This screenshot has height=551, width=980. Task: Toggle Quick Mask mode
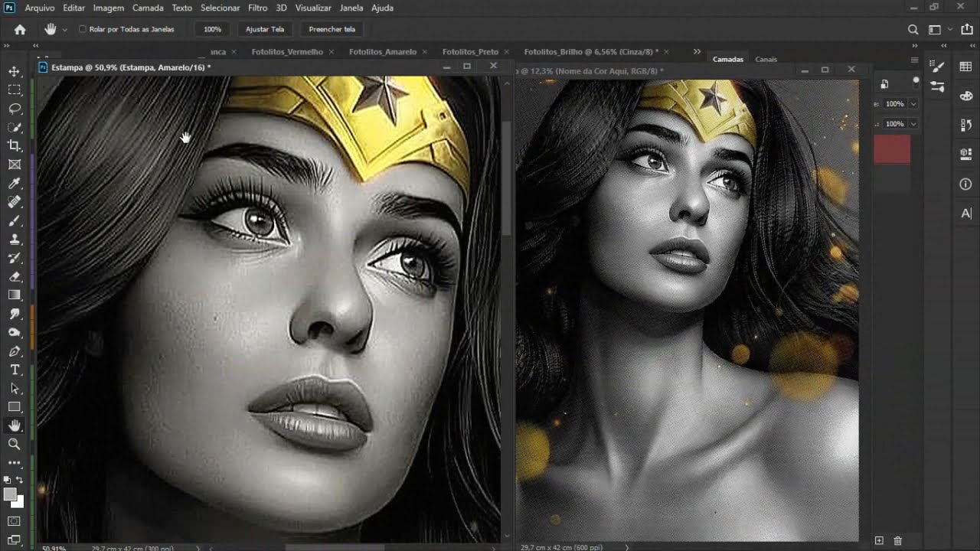tap(14, 521)
